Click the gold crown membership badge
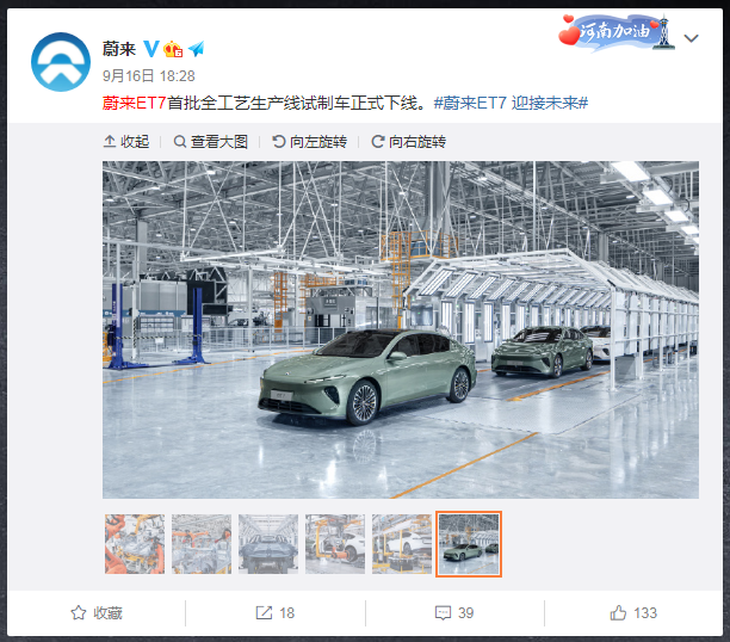 173,49
